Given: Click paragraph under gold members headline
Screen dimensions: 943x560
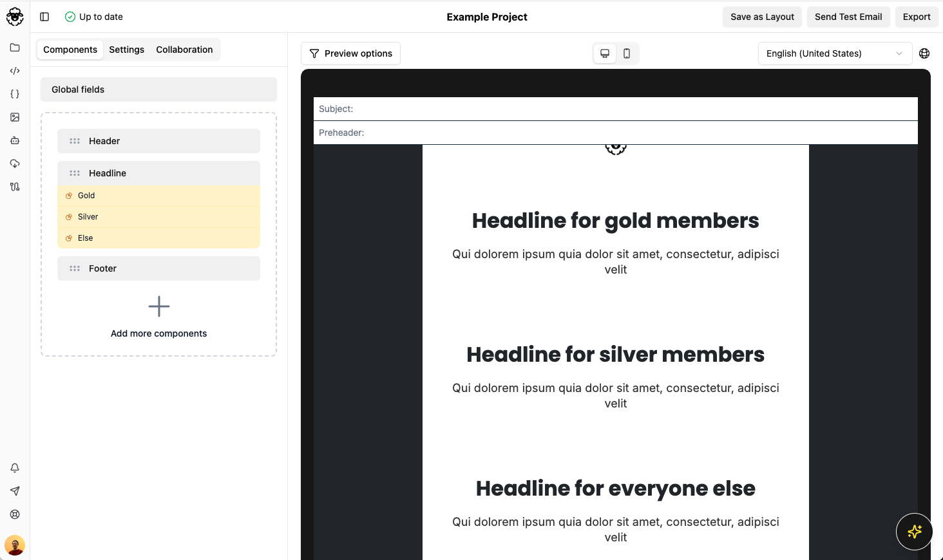Looking at the screenshot, I should [616, 262].
